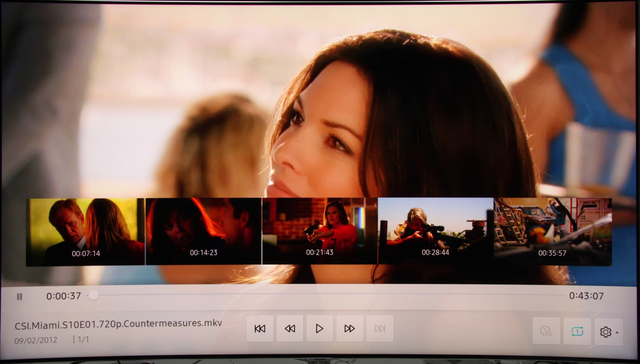Viewport: 640px width, 364px height.
Task: Click the Play button
Action: pyautogui.click(x=319, y=329)
